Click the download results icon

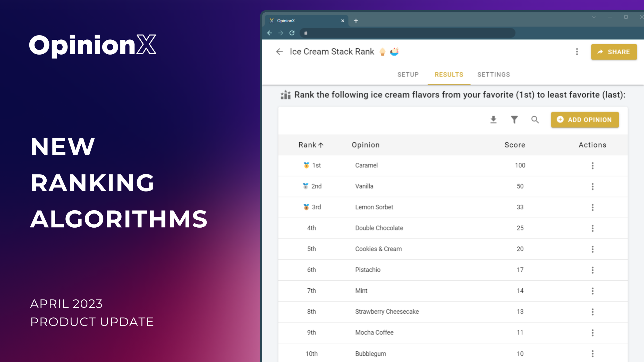[493, 120]
